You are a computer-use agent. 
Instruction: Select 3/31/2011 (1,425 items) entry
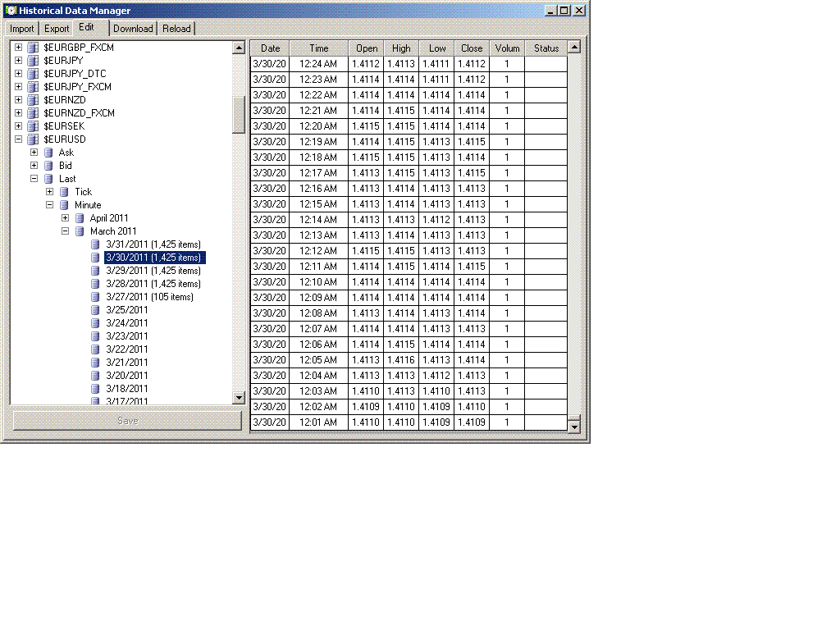click(153, 244)
